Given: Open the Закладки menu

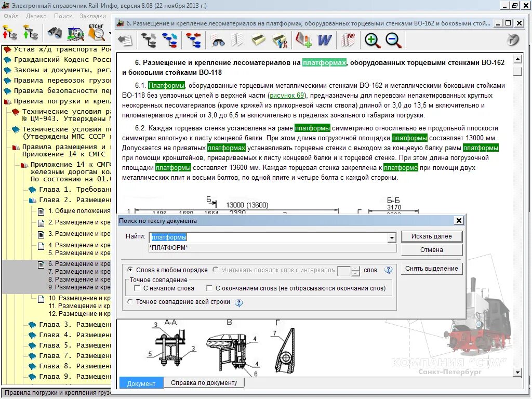Looking at the screenshot, I should tap(92, 16).
